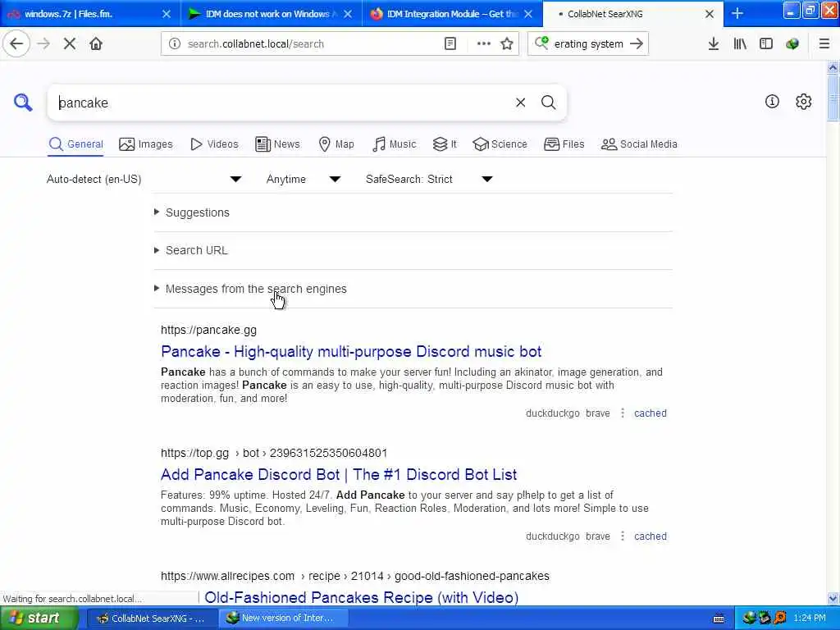Screen dimensions: 840x630
Task: Open the SearXNG about info icon
Action: (772, 101)
